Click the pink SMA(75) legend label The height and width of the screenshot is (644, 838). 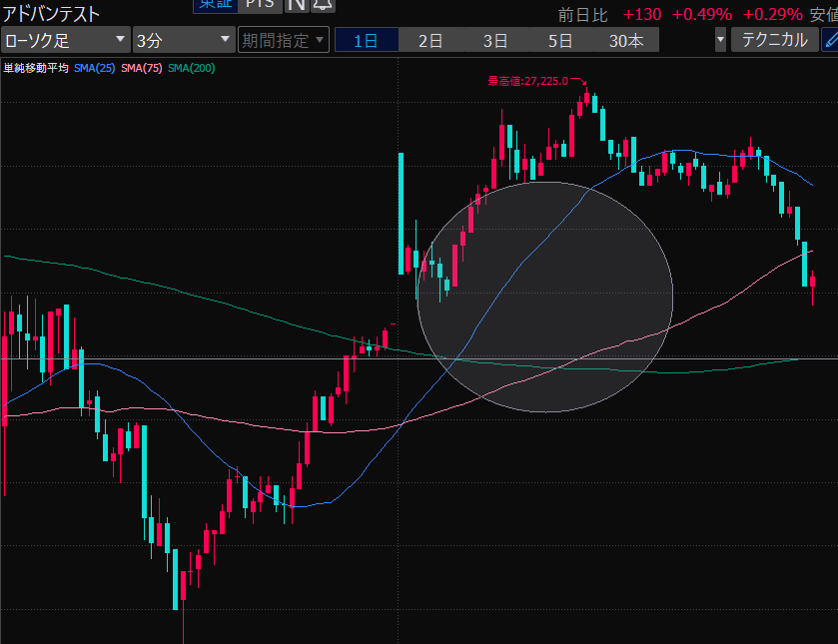coord(141,68)
